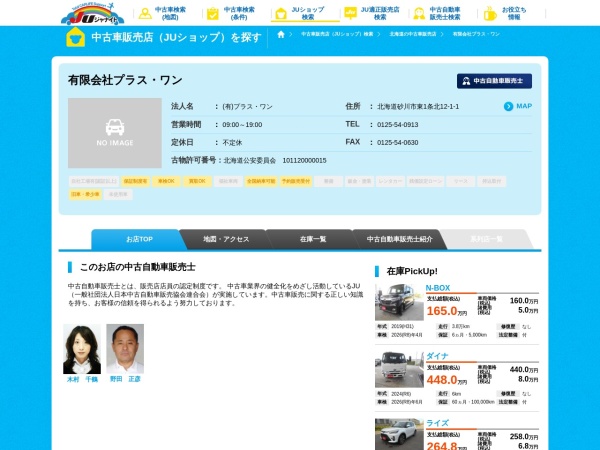600x450 pixels.
Task: Switch to 在庫一覧 tab
Action: (x=313, y=239)
